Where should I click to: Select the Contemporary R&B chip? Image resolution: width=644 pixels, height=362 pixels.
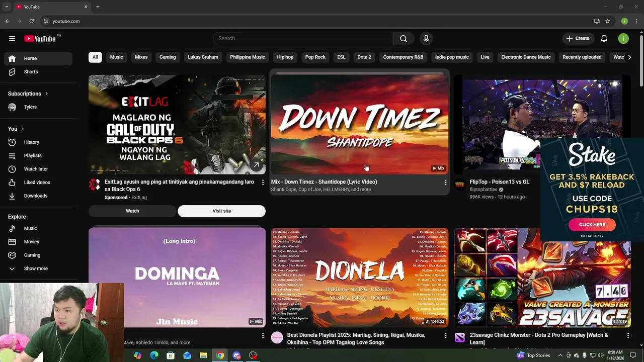[x=403, y=57]
